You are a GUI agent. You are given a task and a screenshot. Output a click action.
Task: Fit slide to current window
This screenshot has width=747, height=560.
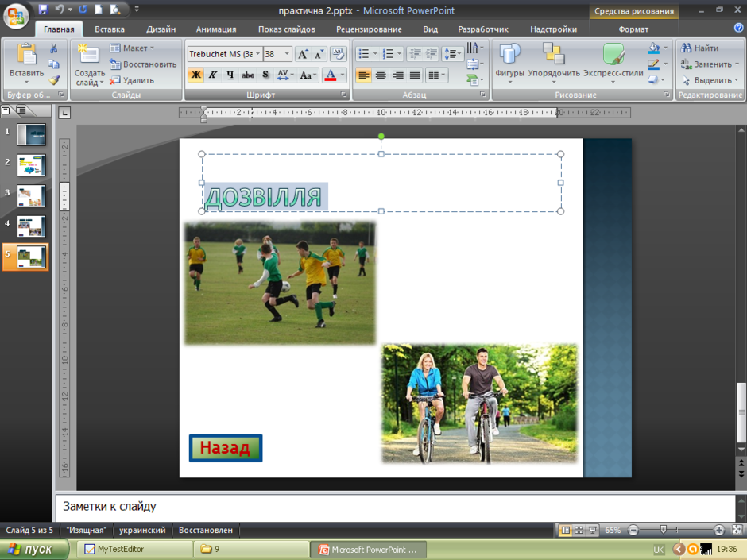[x=737, y=530]
